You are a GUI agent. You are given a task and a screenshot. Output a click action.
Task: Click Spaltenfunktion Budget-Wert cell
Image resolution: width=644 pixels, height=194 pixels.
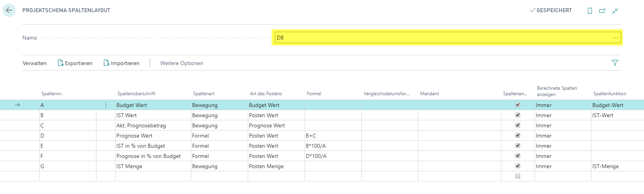[x=617, y=105]
